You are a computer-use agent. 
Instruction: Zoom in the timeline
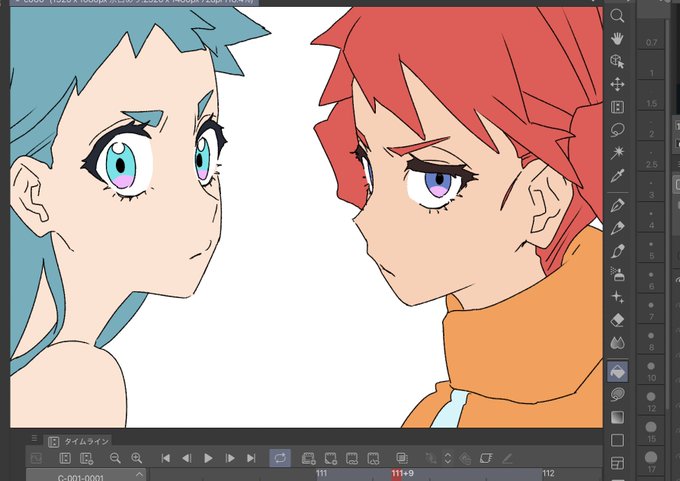(x=137, y=458)
